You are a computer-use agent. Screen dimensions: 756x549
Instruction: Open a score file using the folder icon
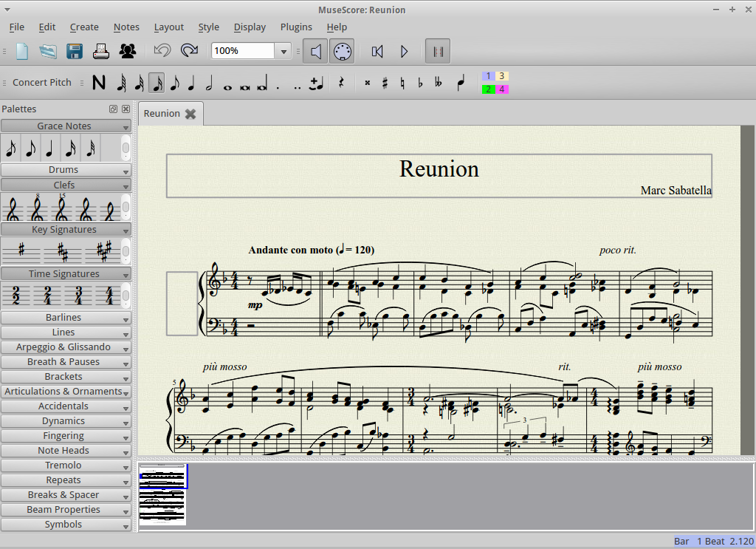coord(48,51)
